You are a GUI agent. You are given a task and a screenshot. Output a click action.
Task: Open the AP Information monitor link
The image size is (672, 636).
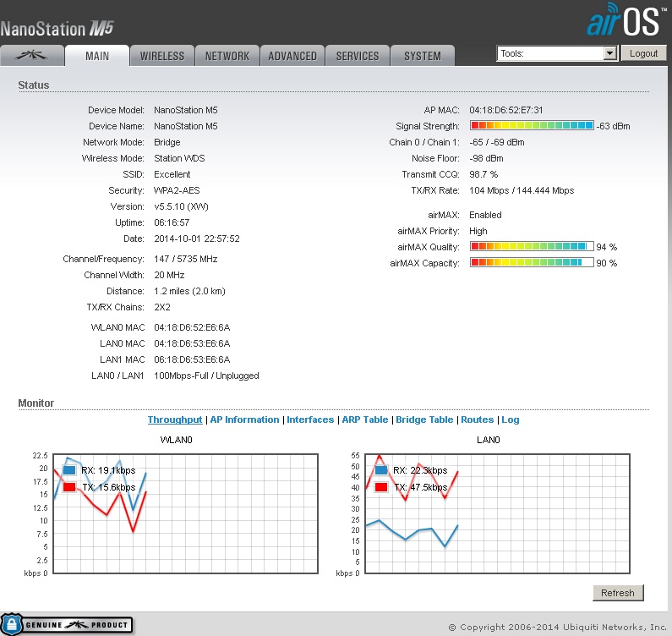(x=244, y=419)
